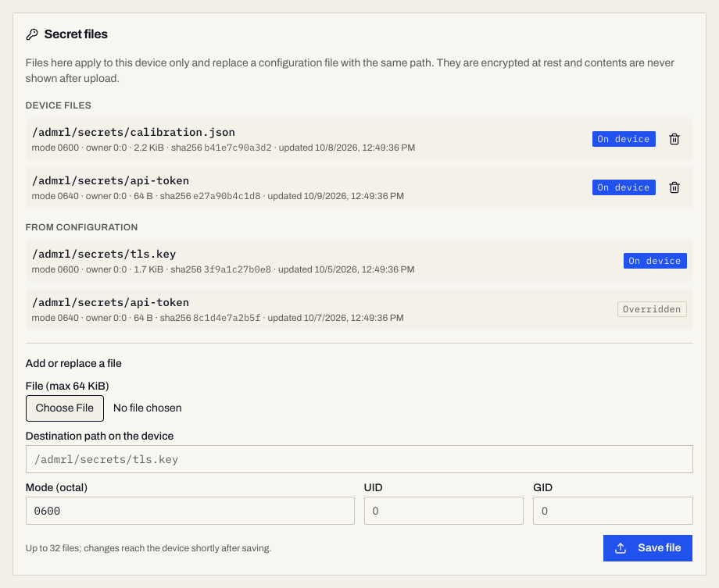
Task: Click the sha256 8c1d4e7a2b5f metadata line
Action: point(218,318)
